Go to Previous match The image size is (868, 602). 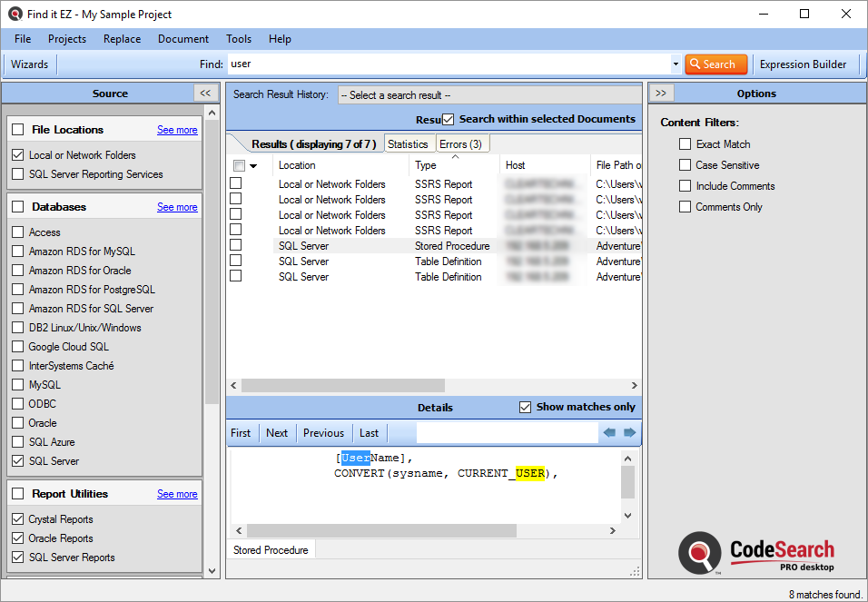pos(323,433)
